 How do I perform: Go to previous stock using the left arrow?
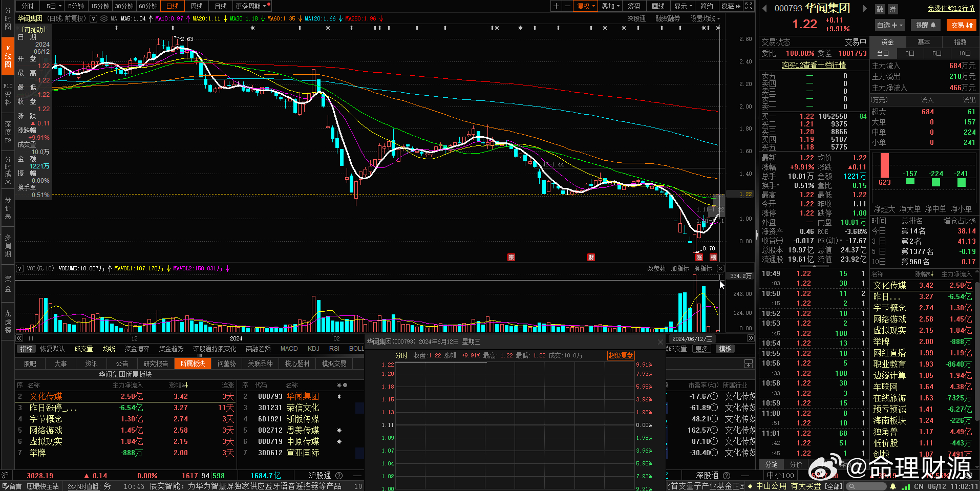click(x=765, y=8)
